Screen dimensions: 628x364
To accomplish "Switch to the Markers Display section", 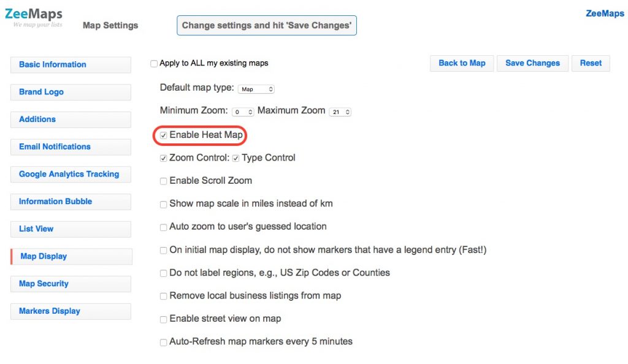I will pos(71,311).
